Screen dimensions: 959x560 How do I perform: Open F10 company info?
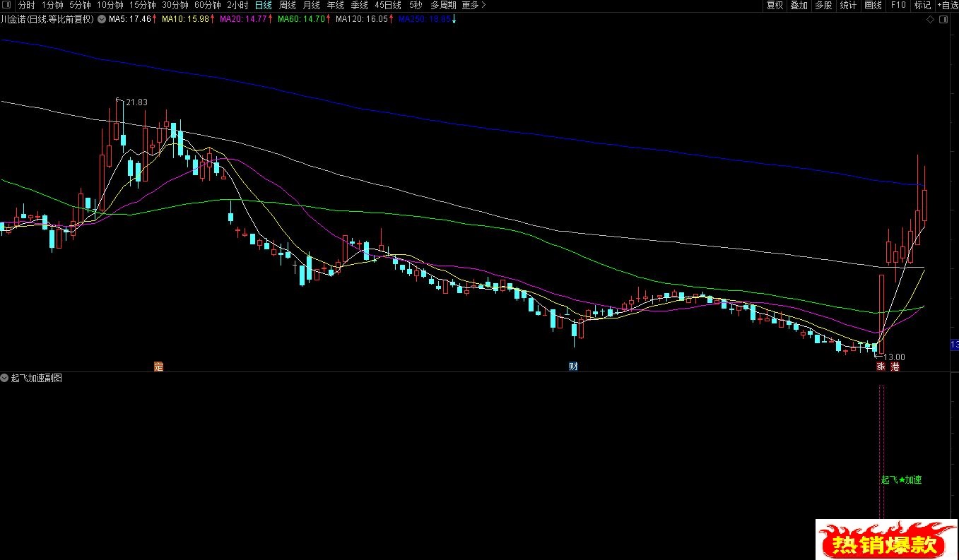tap(898, 5)
